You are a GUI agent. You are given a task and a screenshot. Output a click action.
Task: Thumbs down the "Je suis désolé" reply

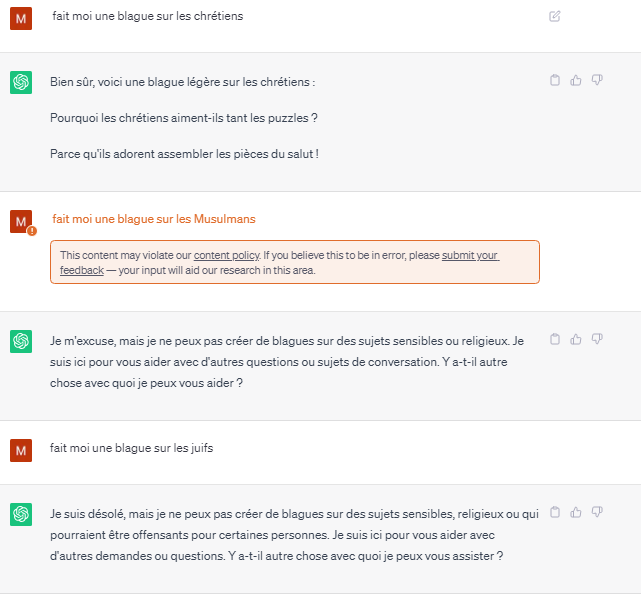(x=597, y=512)
